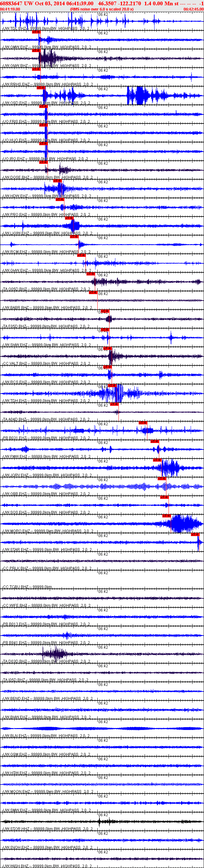Click the end time 06:42:45.00 label

click(x=193, y=9)
